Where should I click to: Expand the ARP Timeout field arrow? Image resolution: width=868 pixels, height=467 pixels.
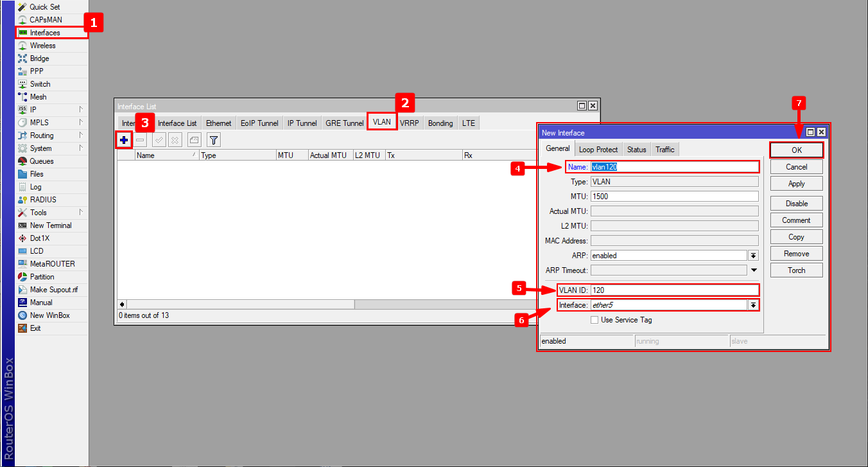click(x=754, y=270)
